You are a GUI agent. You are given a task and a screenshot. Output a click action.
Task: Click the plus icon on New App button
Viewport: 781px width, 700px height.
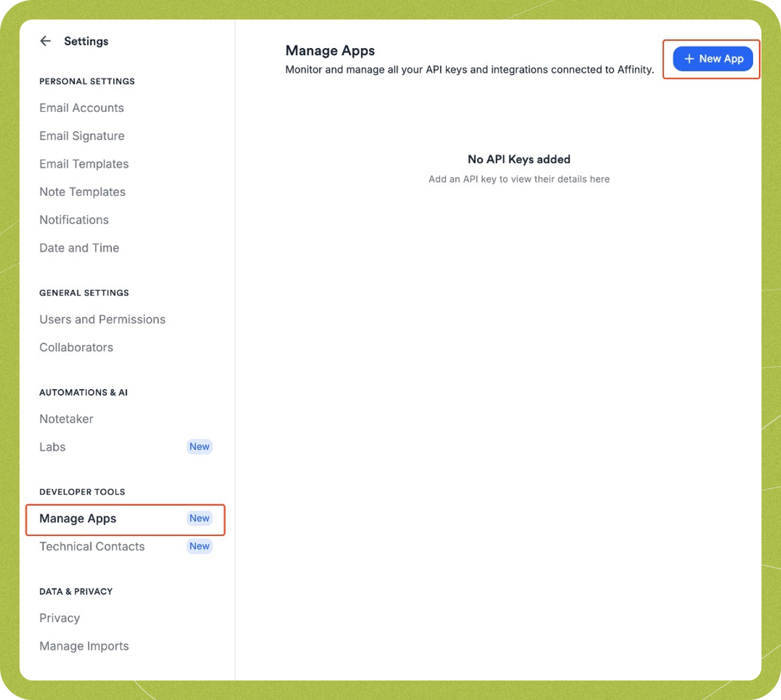[x=689, y=59]
